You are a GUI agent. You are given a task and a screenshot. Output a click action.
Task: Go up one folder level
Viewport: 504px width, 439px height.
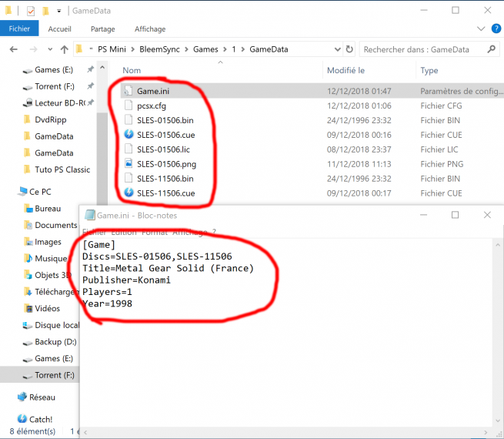[x=65, y=49]
